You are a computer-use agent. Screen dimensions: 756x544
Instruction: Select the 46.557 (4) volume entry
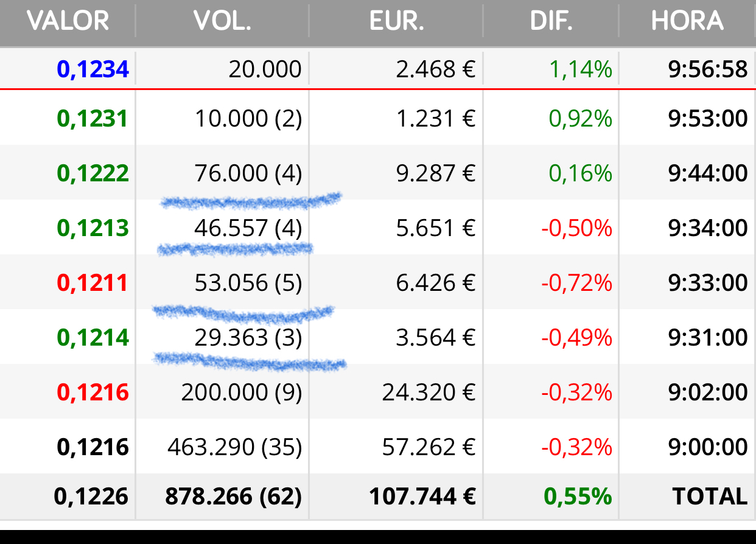coord(248,228)
